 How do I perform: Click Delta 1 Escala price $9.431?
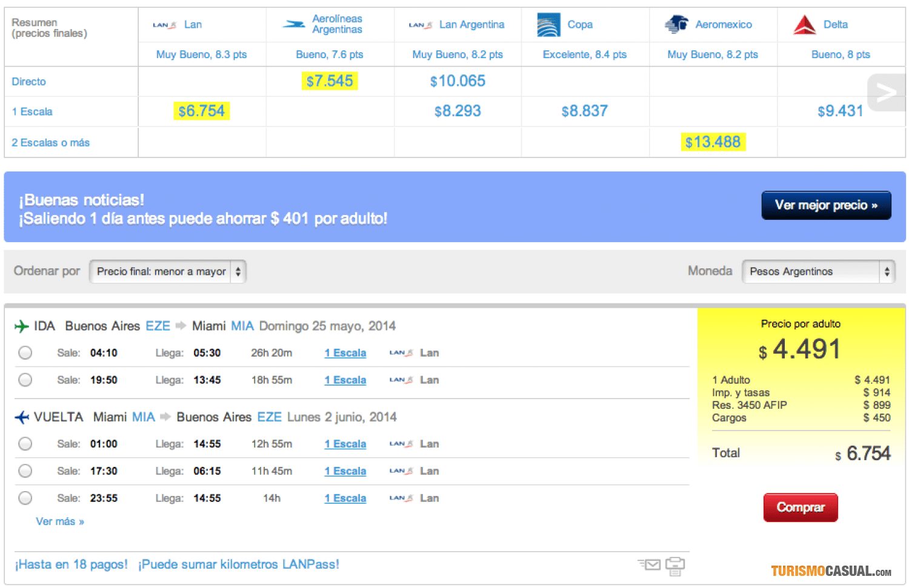coord(841,111)
